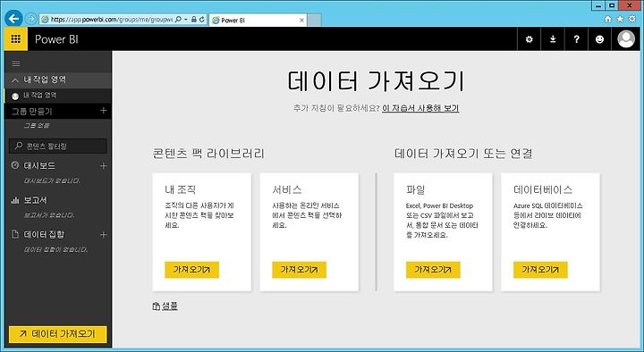
Task: Open address bar dropdown arrow
Action: (186, 20)
